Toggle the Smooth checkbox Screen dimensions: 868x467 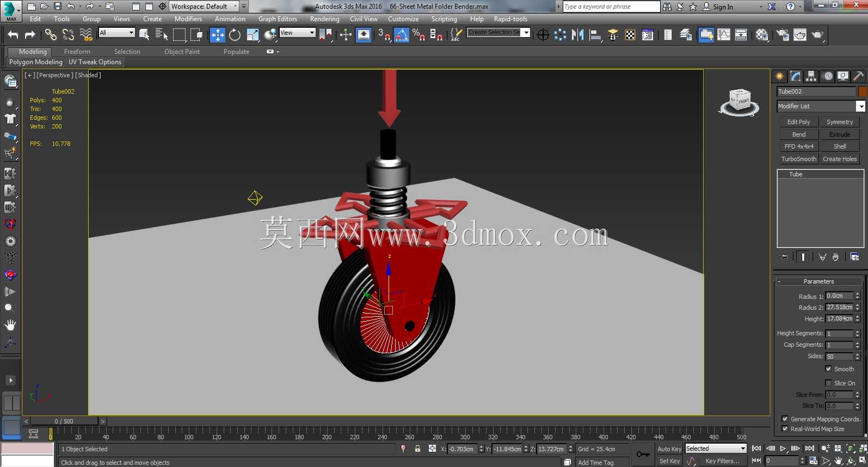click(x=828, y=368)
